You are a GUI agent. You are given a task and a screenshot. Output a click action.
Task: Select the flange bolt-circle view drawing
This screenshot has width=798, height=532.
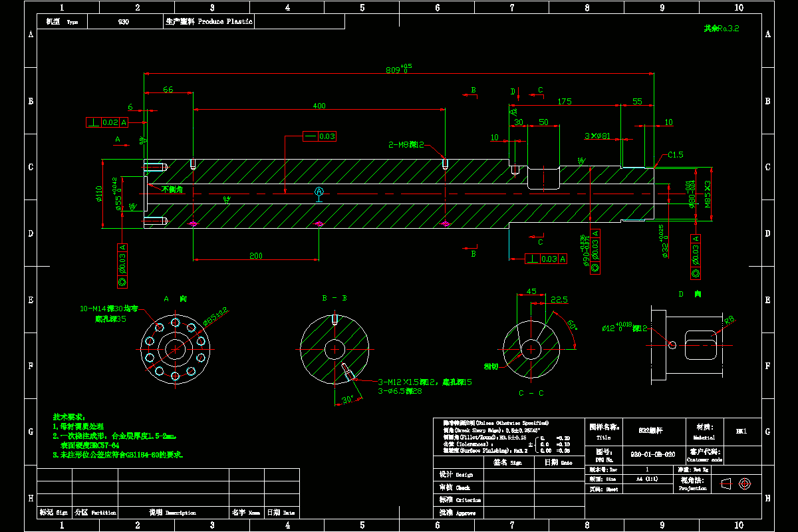pos(175,348)
